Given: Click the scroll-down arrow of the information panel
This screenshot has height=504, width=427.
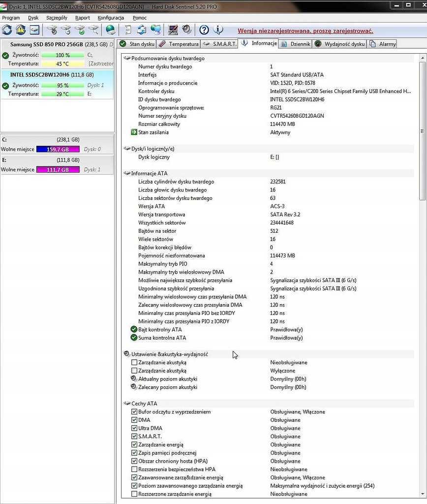Looking at the screenshot, I should tap(422, 494).
